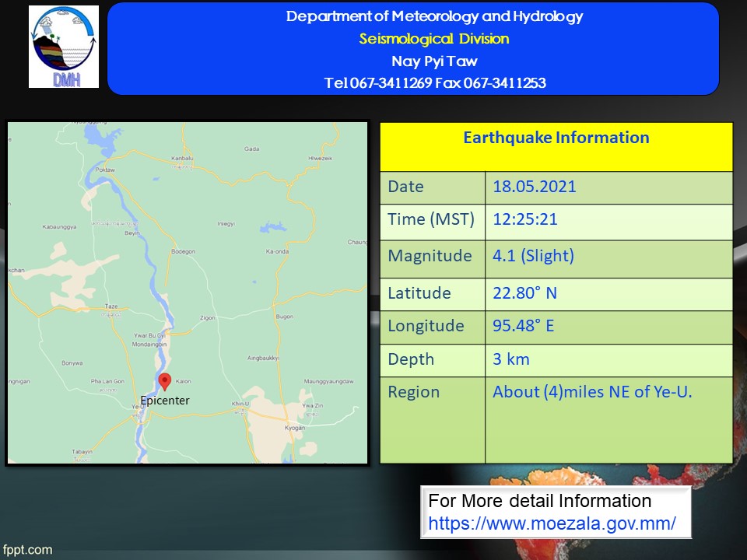Click the red epicenter pin marker
The height and width of the screenshot is (560, 747).
tap(165, 382)
